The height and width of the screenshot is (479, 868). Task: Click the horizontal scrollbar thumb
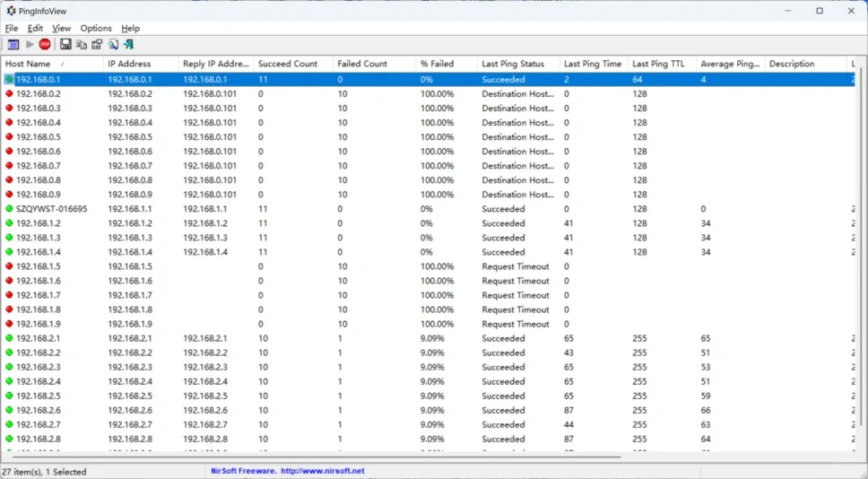316,457
